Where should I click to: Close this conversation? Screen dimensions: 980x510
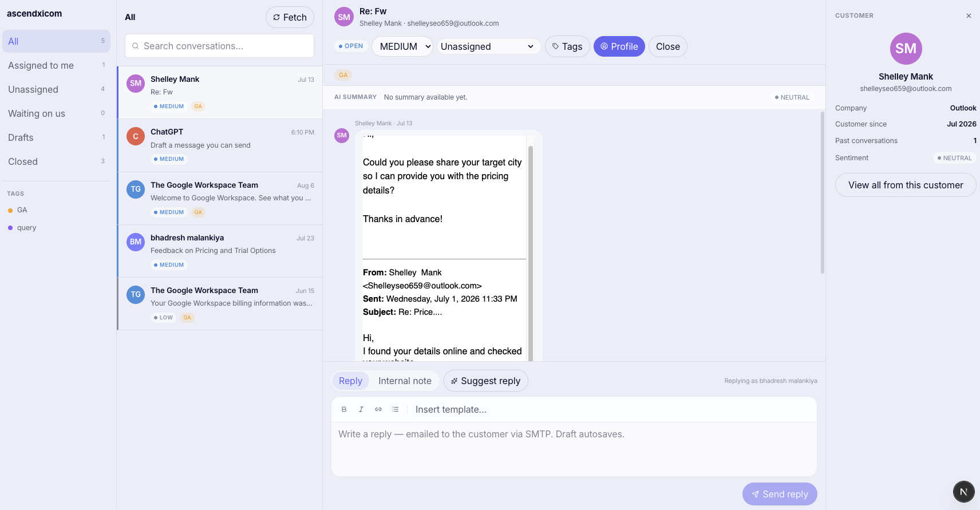coord(668,46)
